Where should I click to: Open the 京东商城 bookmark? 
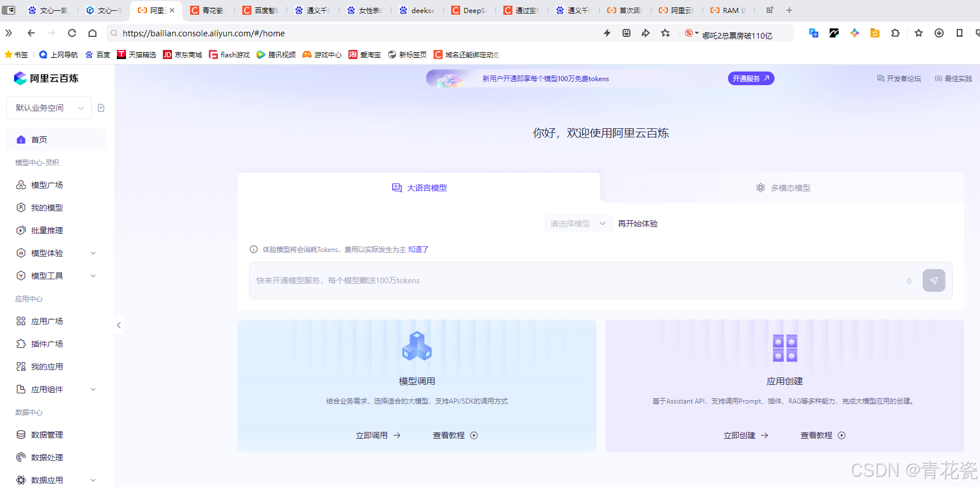coord(183,54)
